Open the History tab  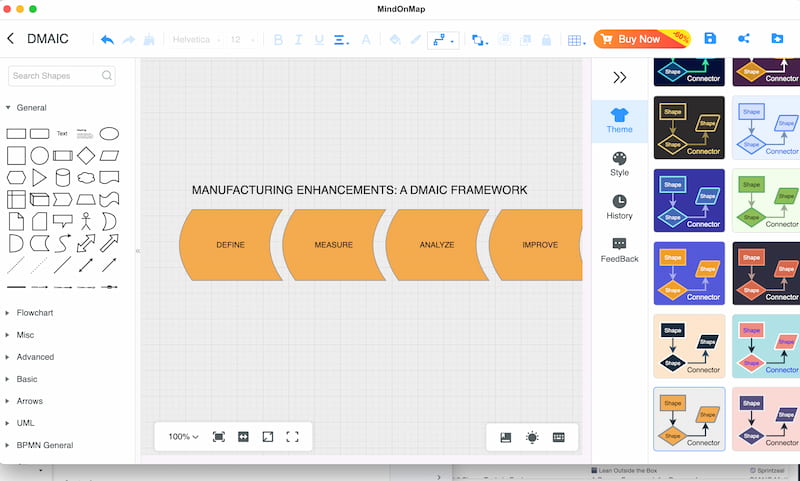point(619,208)
